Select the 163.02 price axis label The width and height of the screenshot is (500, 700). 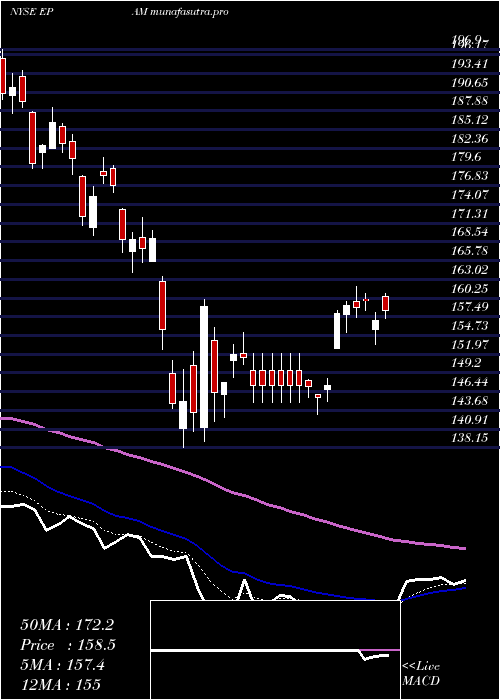(x=469, y=269)
